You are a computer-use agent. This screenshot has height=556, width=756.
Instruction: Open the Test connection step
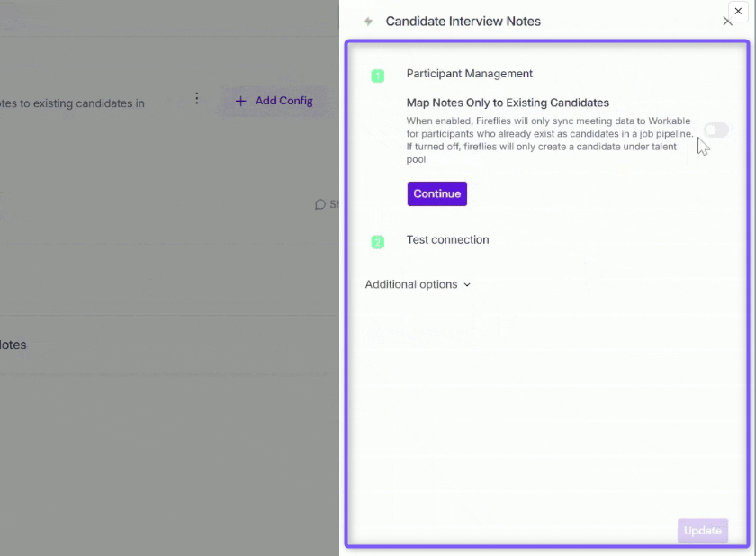click(x=447, y=240)
